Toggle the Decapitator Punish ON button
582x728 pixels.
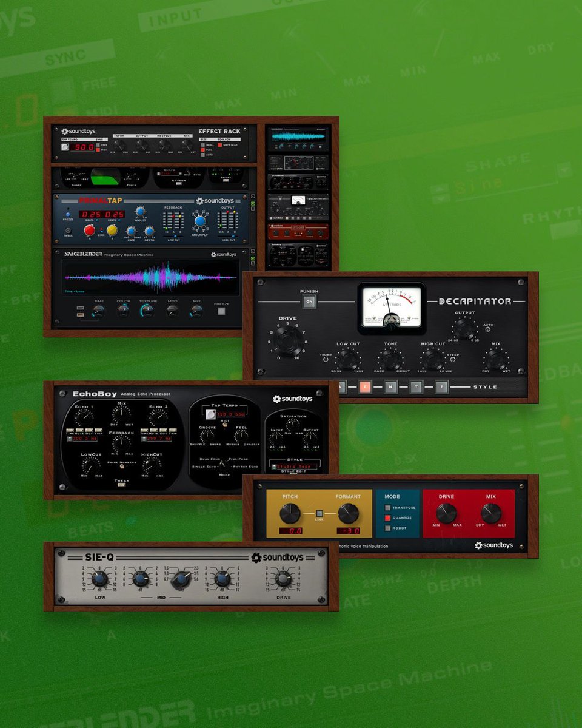click(x=309, y=301)
